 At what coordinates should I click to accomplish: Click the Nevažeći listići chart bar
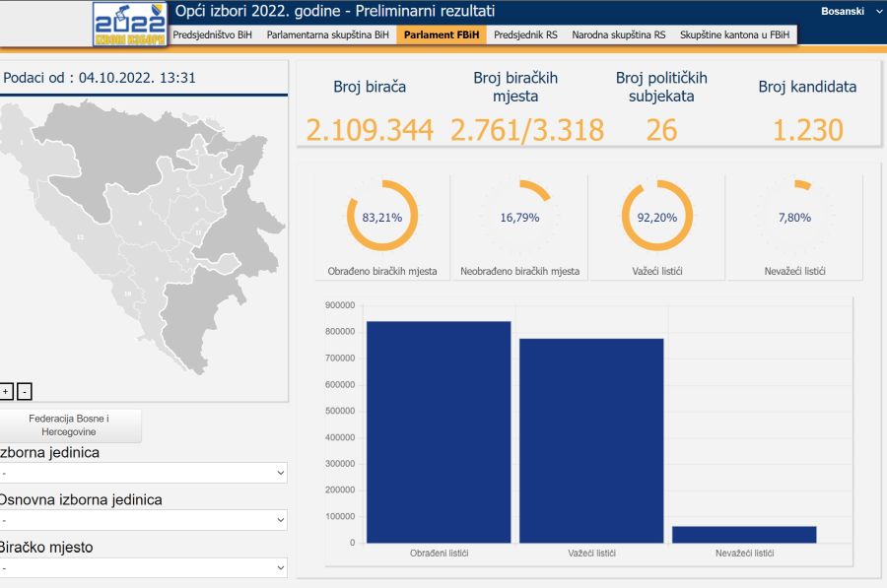tap(744, 534)
